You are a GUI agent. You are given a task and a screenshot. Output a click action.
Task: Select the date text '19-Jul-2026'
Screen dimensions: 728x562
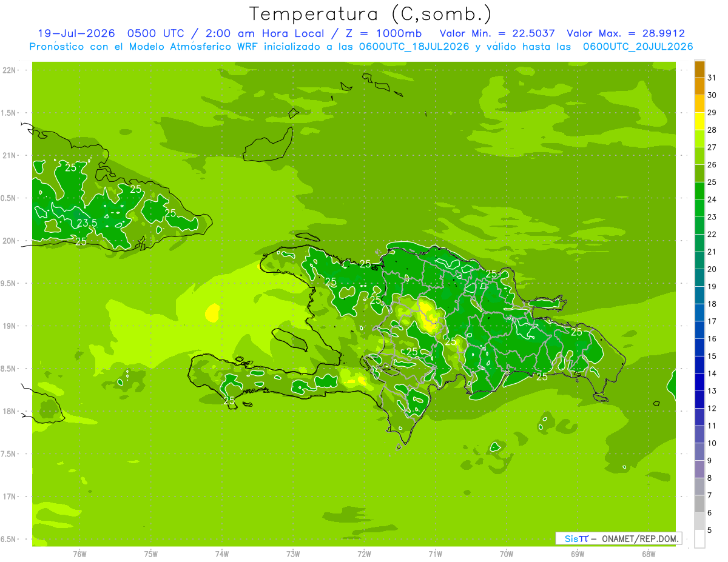[x=76, y=33]
